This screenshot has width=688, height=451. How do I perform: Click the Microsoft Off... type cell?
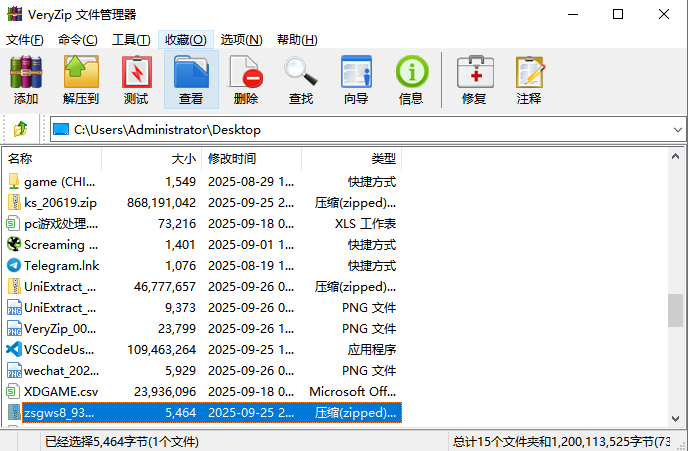(352, 392)
